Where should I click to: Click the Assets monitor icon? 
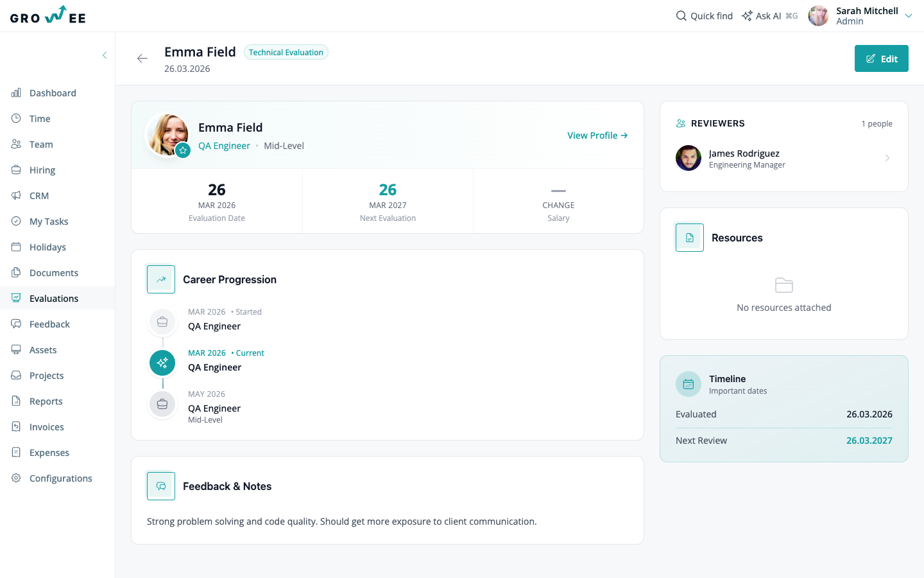16,350
